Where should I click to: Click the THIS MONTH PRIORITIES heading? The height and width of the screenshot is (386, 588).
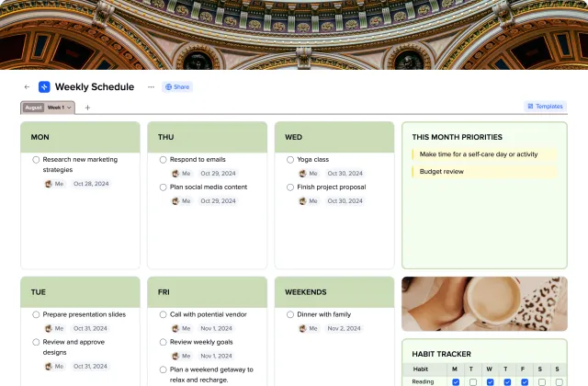click(457, 137)
